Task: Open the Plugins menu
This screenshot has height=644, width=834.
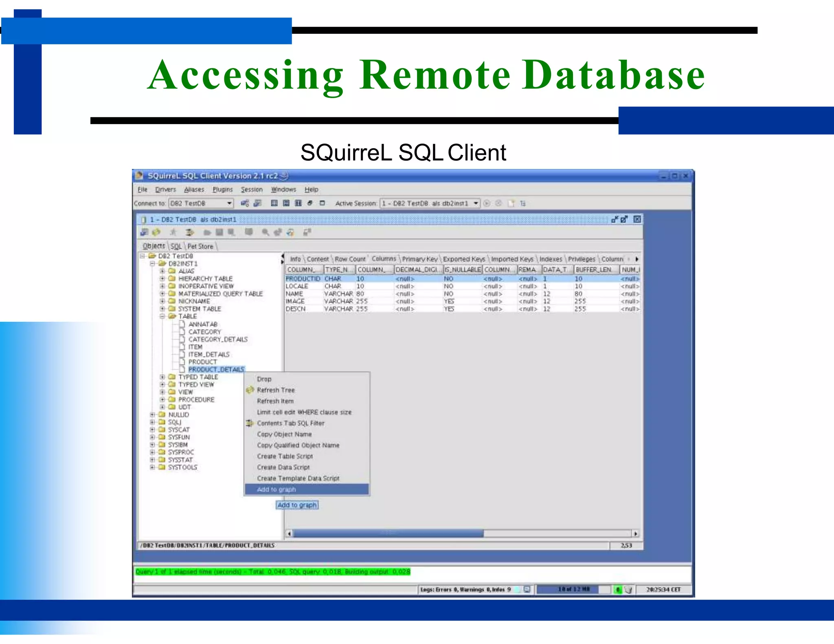Action: (222, 190)
